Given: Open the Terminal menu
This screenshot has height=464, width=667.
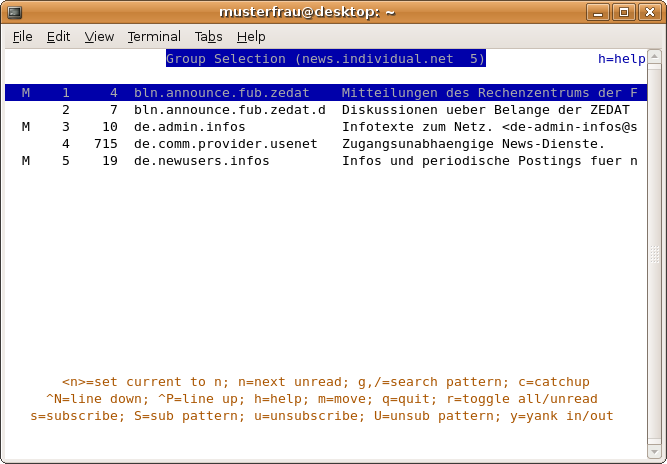Looking at the screenshot, I should [x=154, y=37].
